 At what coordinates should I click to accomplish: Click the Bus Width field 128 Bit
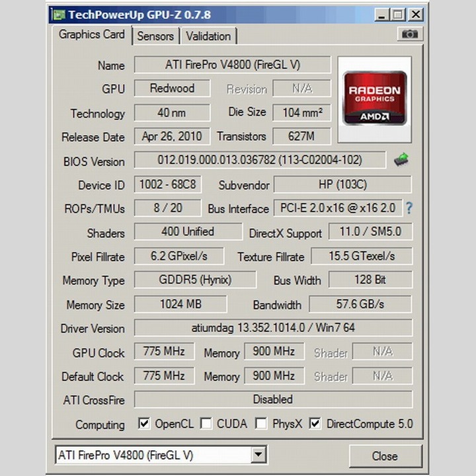[370, 280]
